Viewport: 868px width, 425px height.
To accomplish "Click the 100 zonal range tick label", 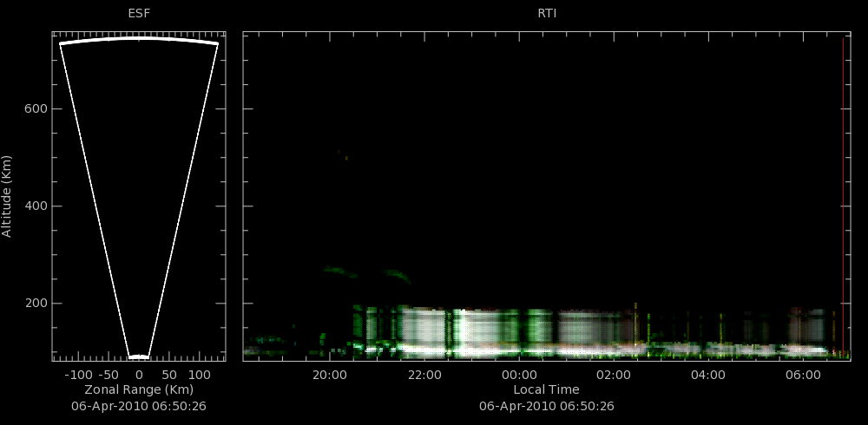I will (x=200, y=375).
